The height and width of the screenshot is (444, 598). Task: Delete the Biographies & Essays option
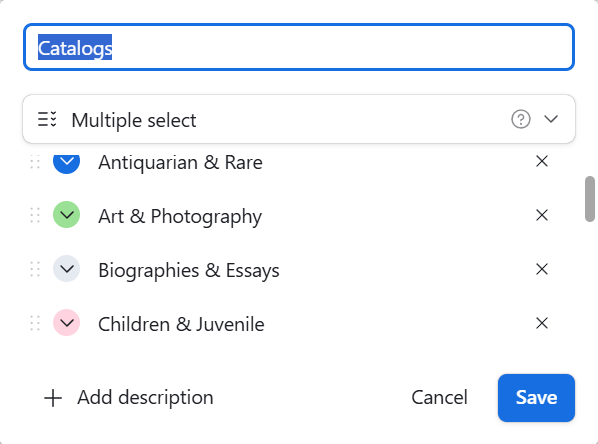click(x=542, y=269)
